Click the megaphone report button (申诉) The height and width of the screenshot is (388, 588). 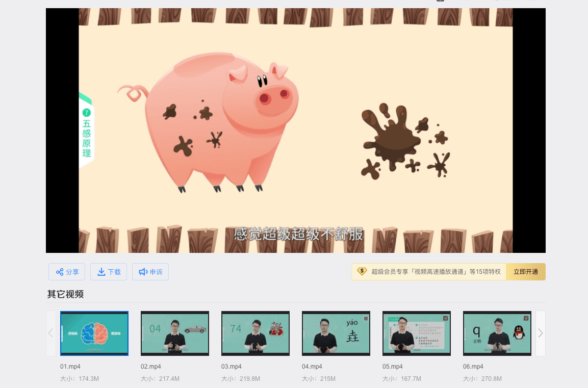coord(150,272)
